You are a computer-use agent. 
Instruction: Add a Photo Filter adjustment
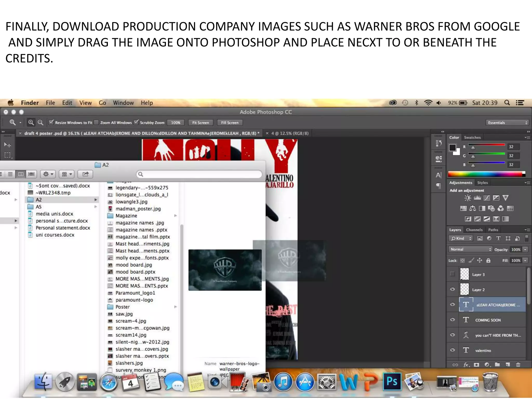tap(491, 208)
